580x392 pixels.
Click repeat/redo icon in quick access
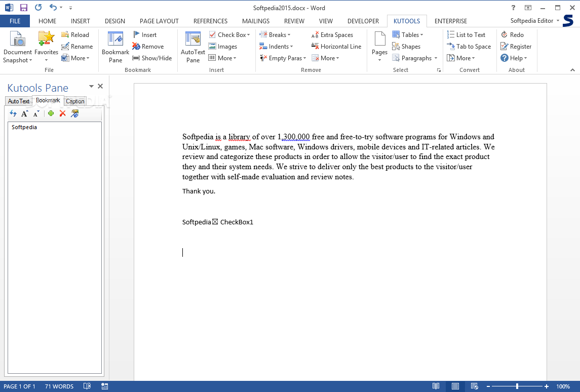(x=38, y=8)
